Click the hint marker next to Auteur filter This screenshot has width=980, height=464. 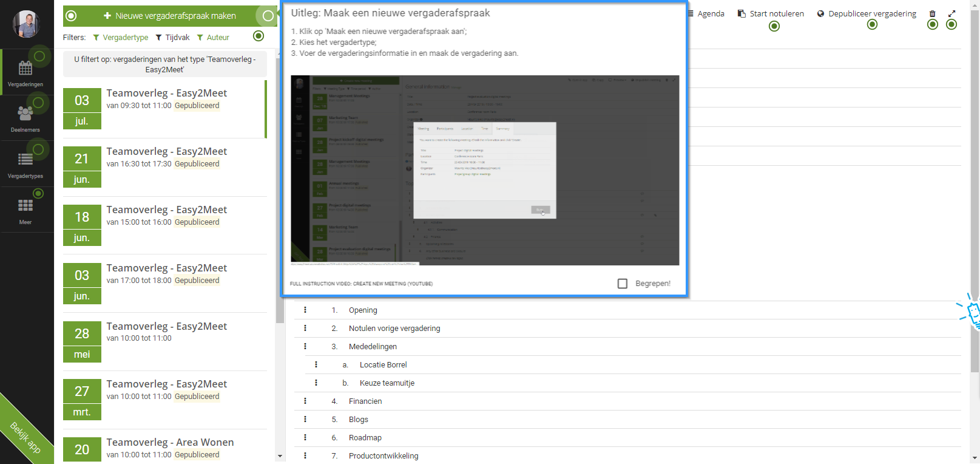[x=259, y=36]
